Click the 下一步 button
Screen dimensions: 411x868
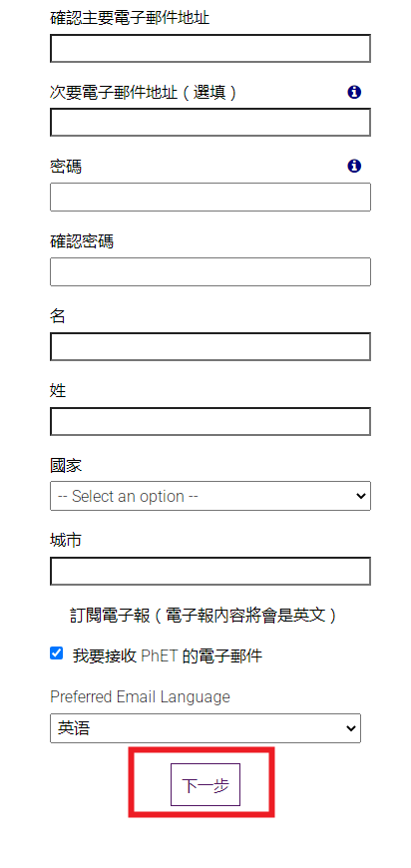205,784
